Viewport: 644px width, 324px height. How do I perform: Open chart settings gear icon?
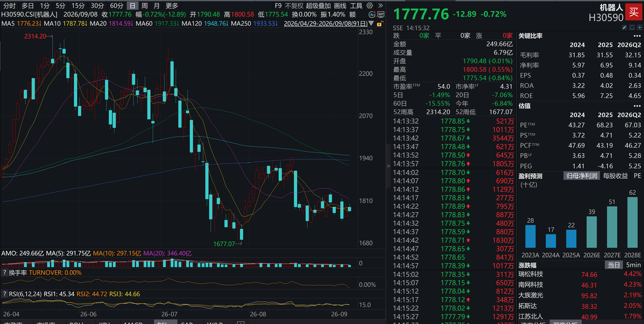click(369, 6)
